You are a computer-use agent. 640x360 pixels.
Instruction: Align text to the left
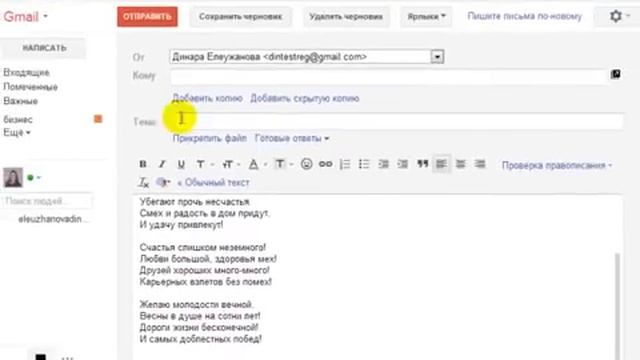point(441,164)
